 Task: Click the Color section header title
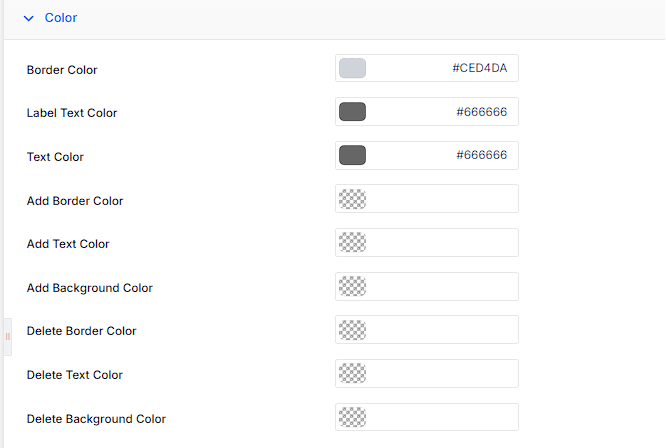61,18
